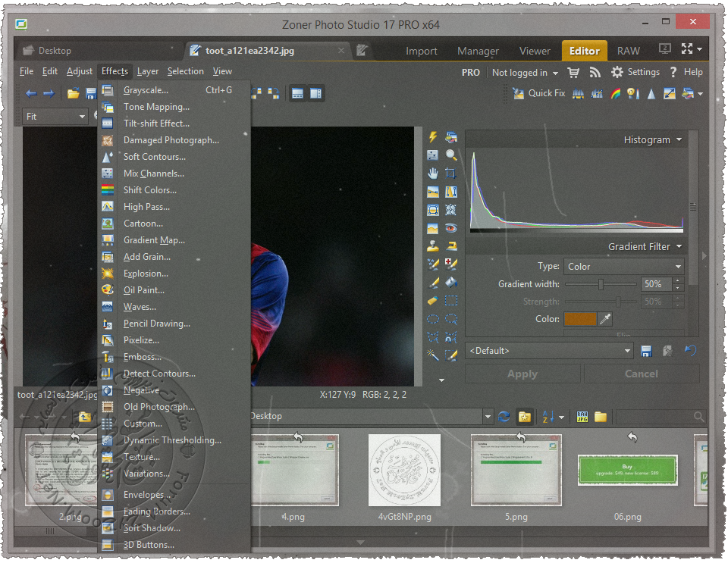The width and height of the screenshot is (728, 563).
Task: Open the lightbulb Exposure adjustment icon
Action: (632, 94)
